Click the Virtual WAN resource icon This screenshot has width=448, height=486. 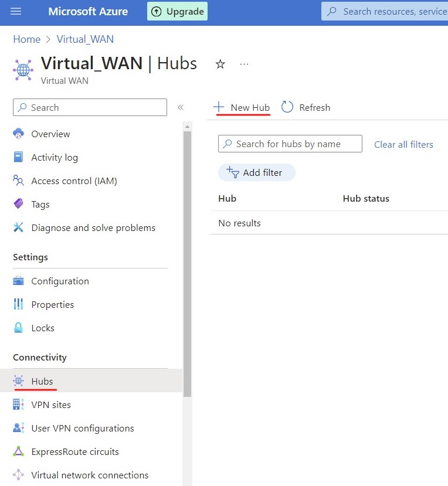click(x=23, y=70)
